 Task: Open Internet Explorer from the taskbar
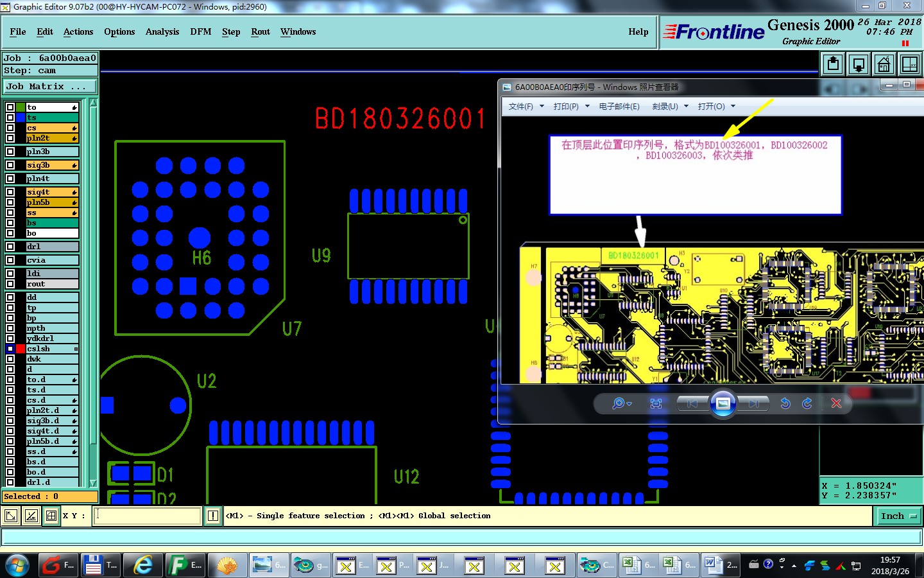pyautogui.click(x=142, y=565)
